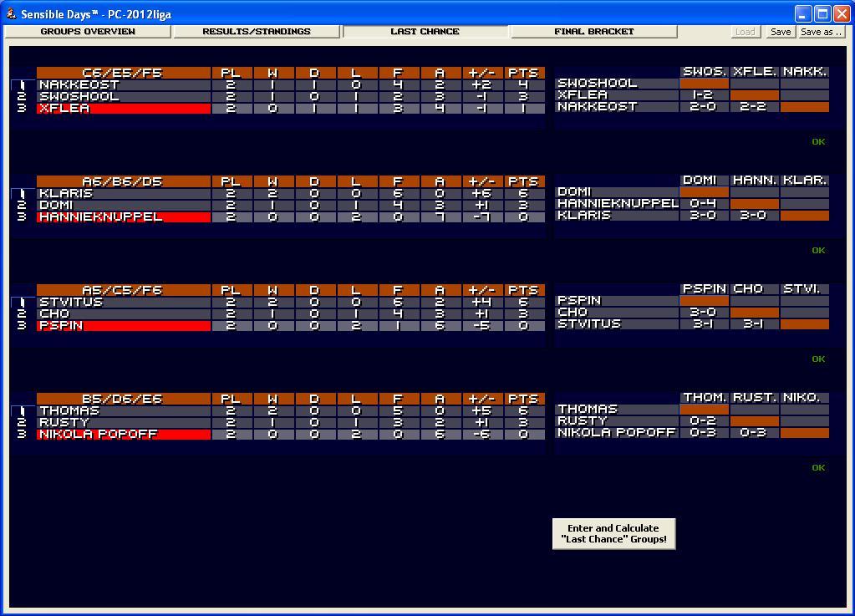Maximize the Sensible Days window

tap(822, 13)
